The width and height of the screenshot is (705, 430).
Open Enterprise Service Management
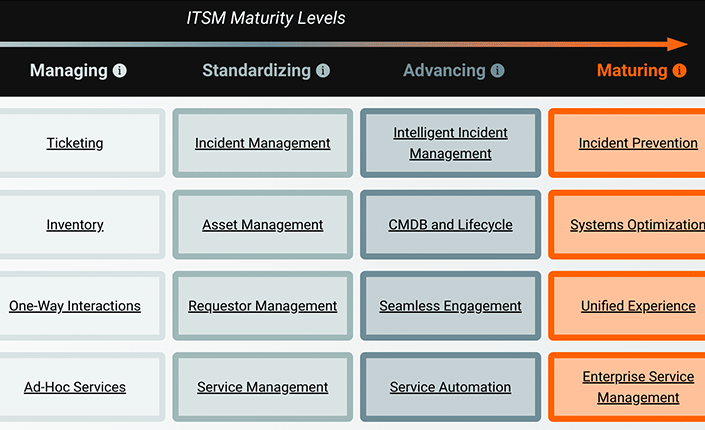coord(638,387)
